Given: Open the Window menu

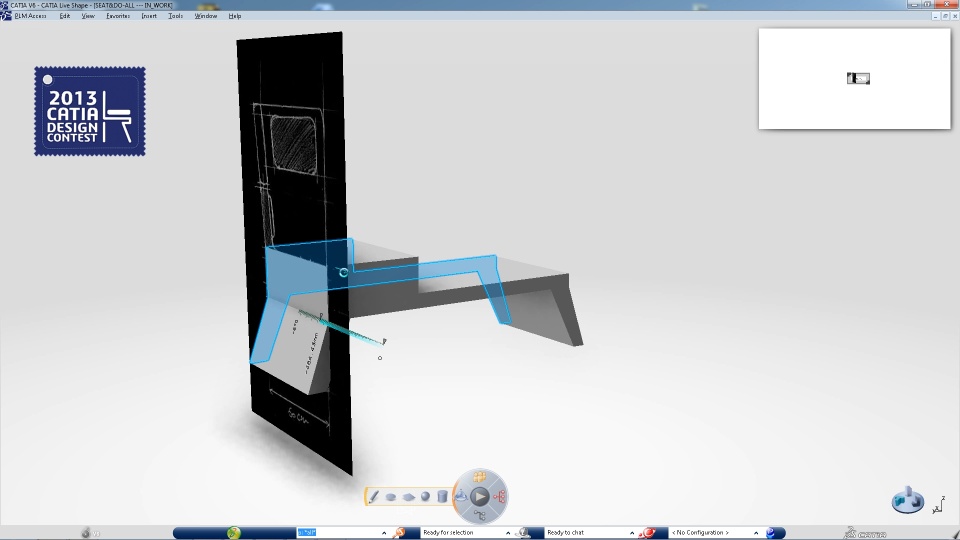Looking at the screenshot, I should [x=206, y=16].
